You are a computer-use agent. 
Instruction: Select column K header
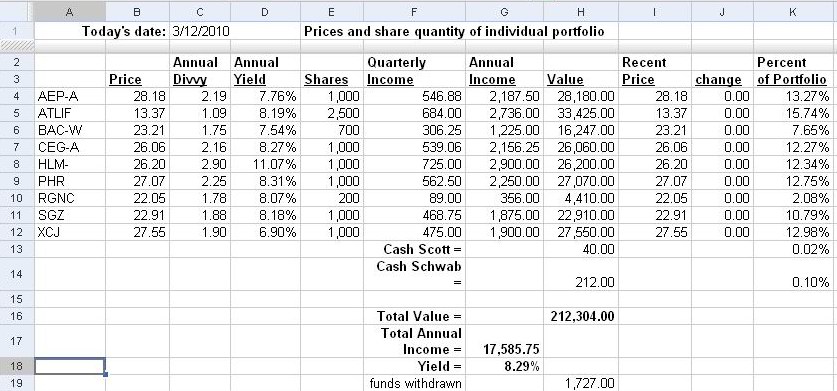pos(793,12)
